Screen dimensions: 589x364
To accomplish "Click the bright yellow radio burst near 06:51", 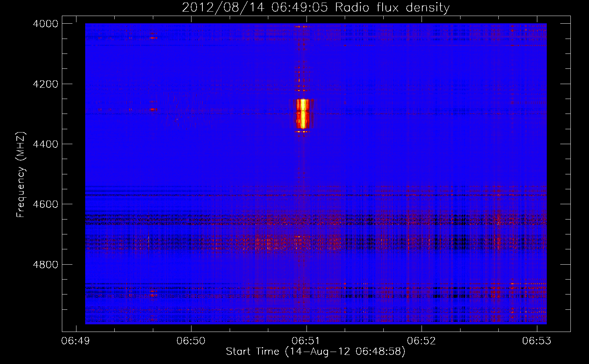I will [x=303, y=114].
